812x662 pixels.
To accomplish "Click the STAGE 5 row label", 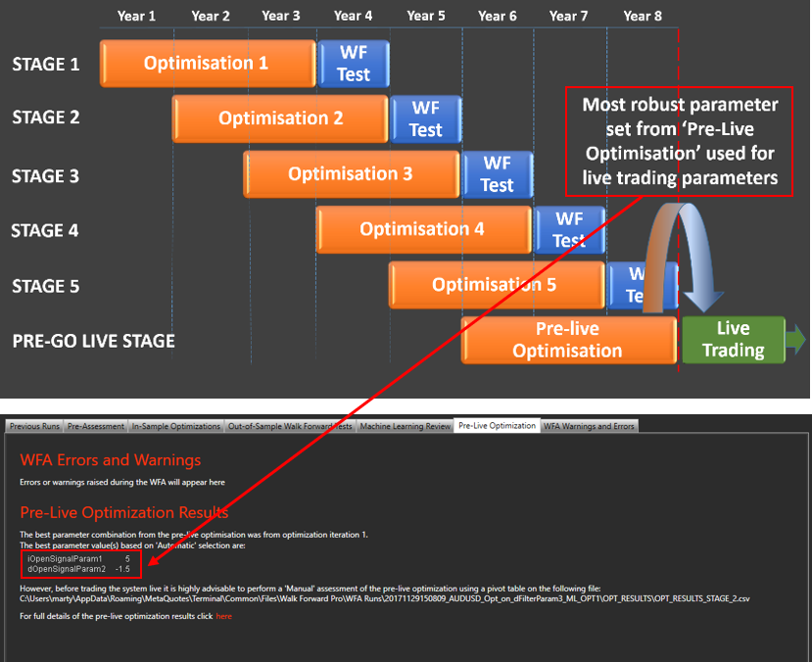I will [x=46, y=286].
